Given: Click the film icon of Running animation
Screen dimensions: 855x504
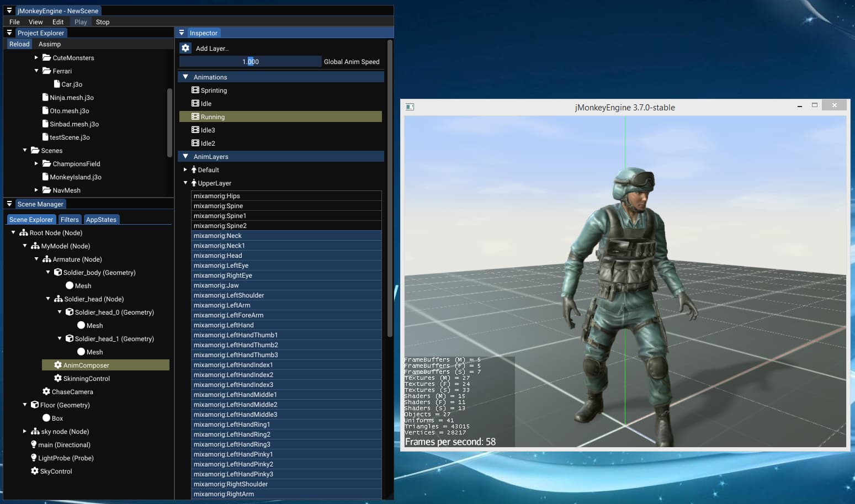Looking at the screenshot, I should [195, 116].
